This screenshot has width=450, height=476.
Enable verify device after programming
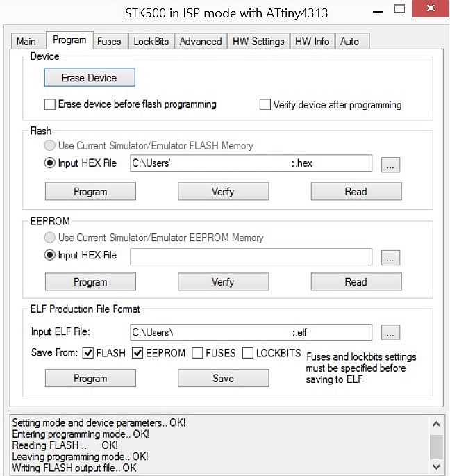265,104
